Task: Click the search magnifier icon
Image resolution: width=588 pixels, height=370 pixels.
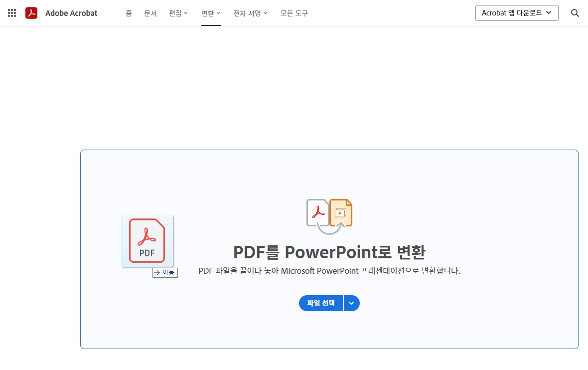Action: 575,13
